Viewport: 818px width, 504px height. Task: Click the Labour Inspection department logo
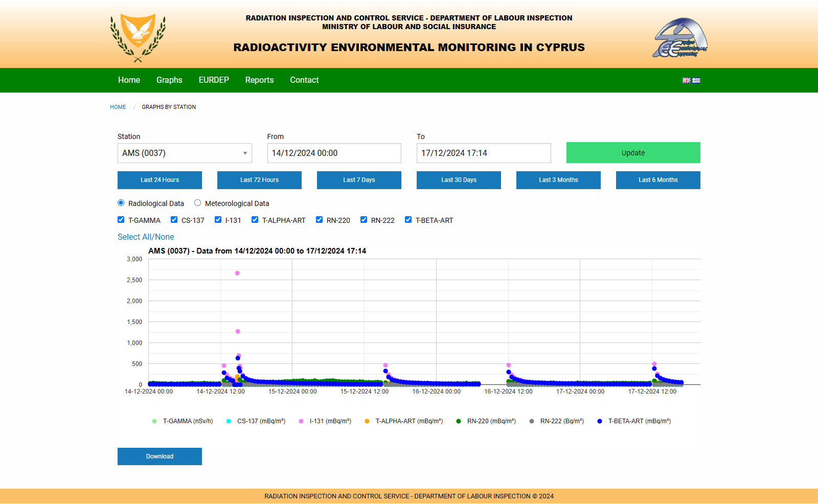point(679,38)
